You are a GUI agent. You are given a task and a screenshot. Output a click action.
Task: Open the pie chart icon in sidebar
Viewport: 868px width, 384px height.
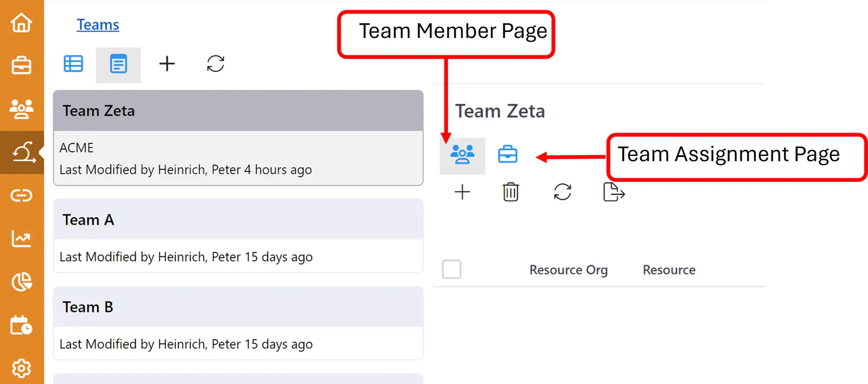[22, 281]
